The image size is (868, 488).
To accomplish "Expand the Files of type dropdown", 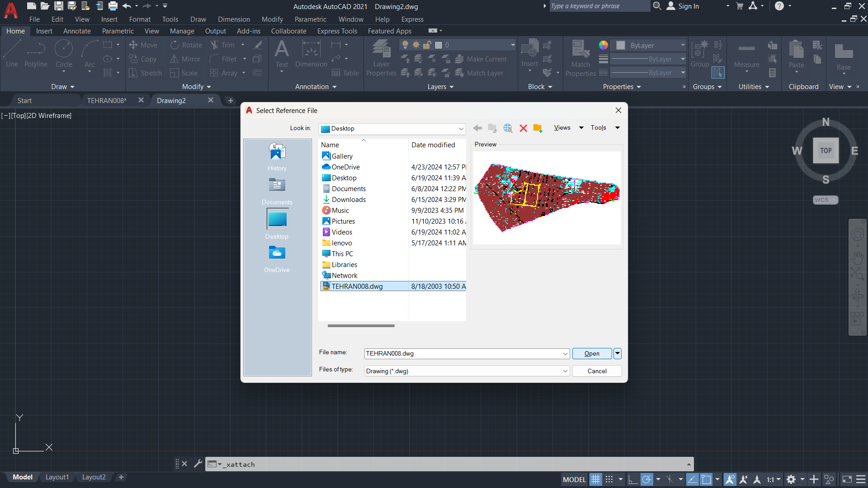I will tap(565, 371).
